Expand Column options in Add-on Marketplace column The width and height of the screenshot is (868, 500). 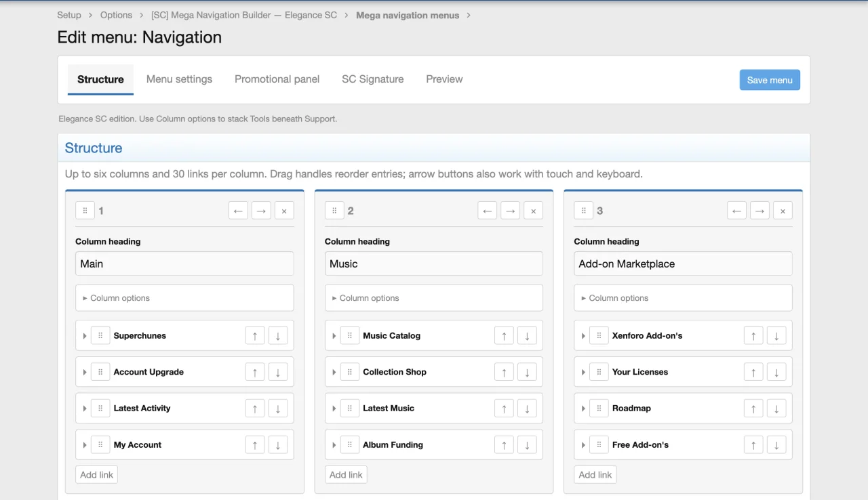[x=683, y=298]
